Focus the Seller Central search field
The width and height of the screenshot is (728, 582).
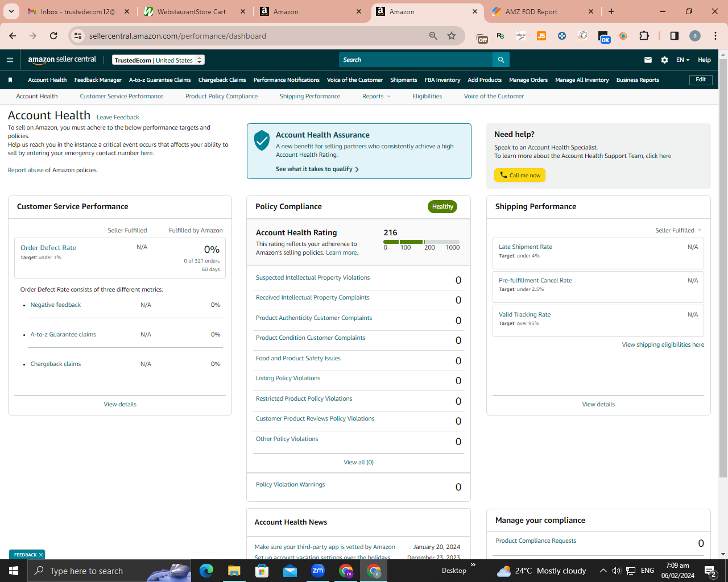(x=416, y=60)
